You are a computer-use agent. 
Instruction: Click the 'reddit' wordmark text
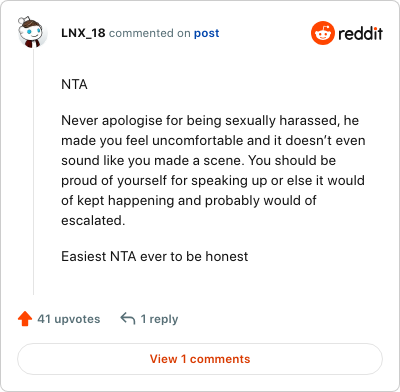pyautogui.click(x=360, y=33)
